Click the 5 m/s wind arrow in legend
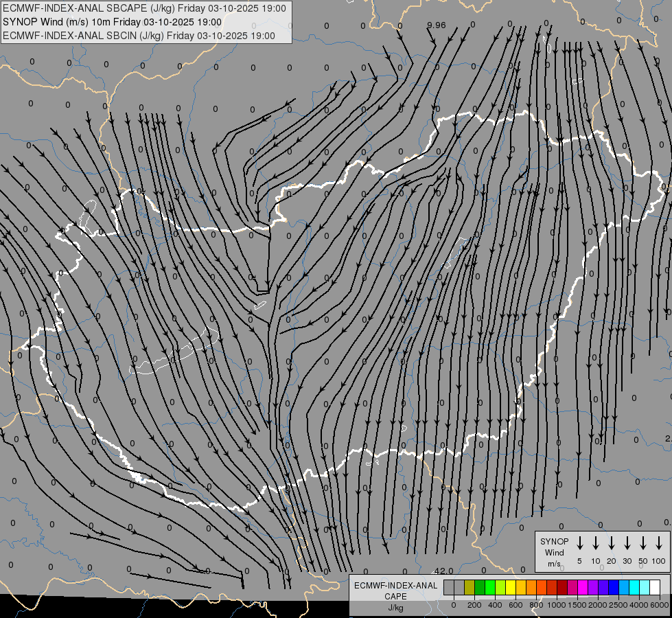 tap(580, 543)
